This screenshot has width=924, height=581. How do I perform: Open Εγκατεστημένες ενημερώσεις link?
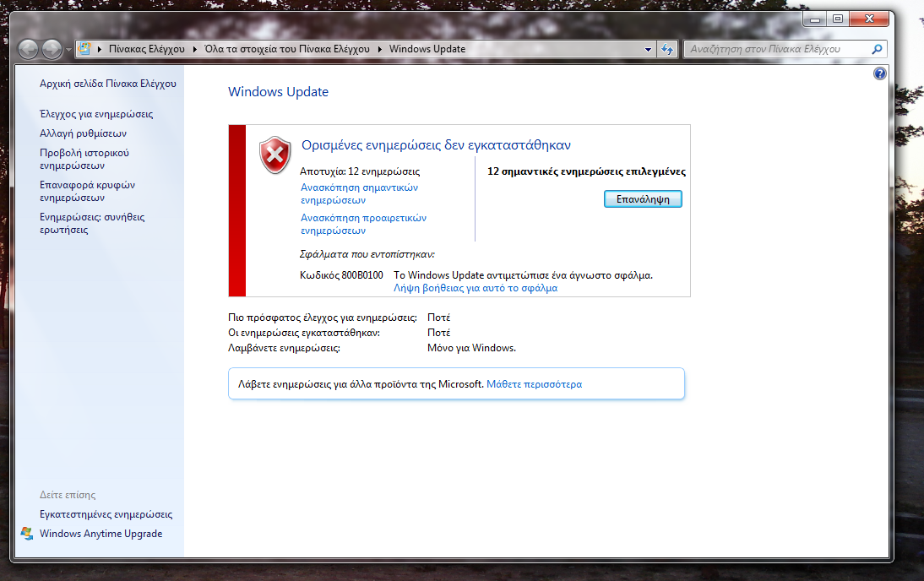tap(106, 514)
